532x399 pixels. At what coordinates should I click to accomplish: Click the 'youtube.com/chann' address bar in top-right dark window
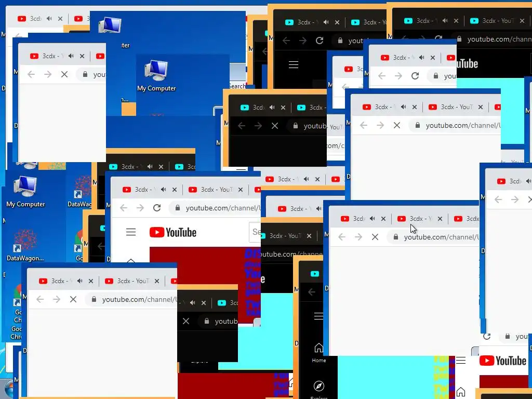493,39
